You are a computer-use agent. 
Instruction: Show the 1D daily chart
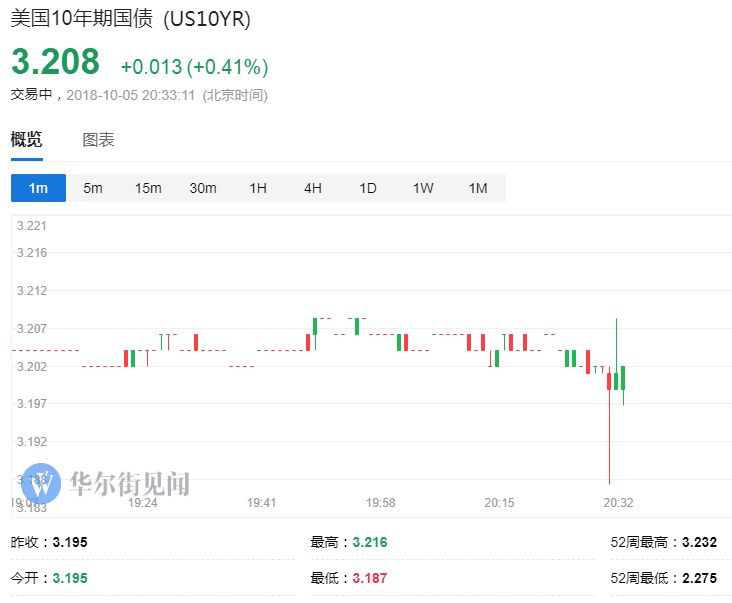pyautogui.click(x=368, y=188)
